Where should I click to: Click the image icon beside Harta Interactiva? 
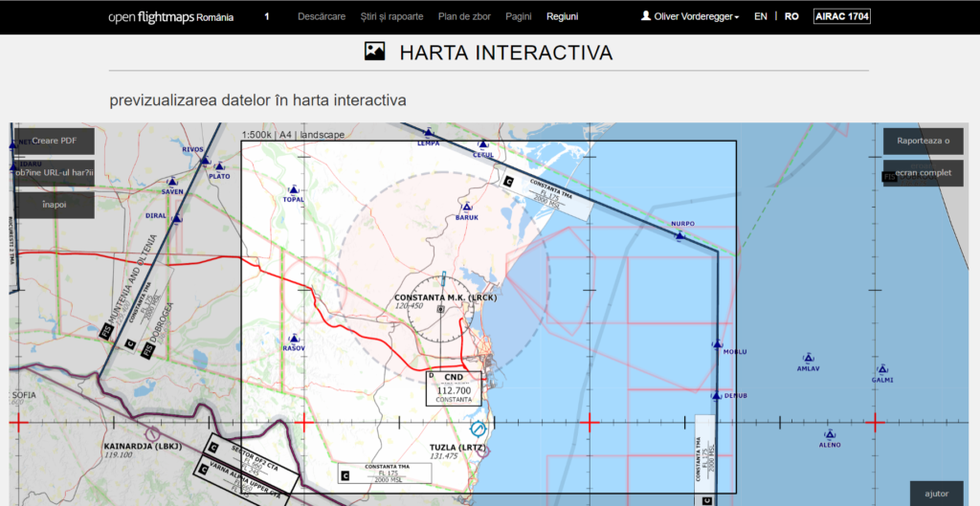[x=375, y=53]
